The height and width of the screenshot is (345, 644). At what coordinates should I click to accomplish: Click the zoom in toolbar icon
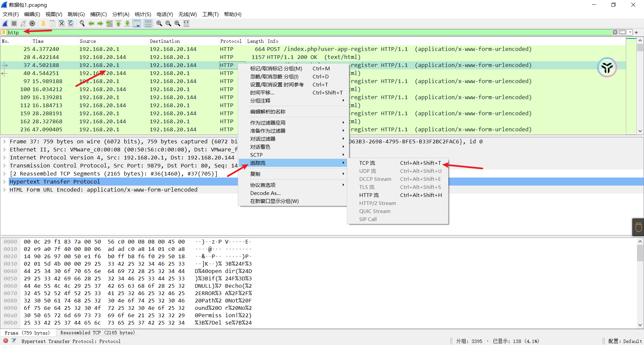[x=159, y=23]
